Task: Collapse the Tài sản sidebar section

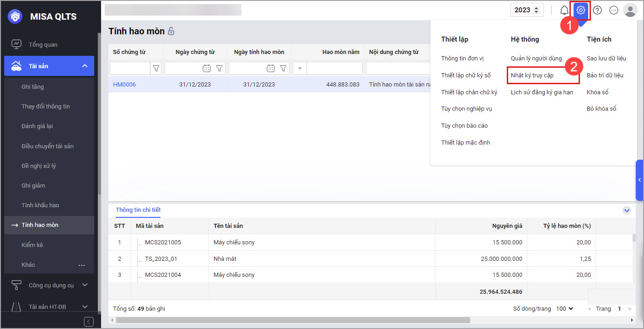Action: [x=85, y=66]
